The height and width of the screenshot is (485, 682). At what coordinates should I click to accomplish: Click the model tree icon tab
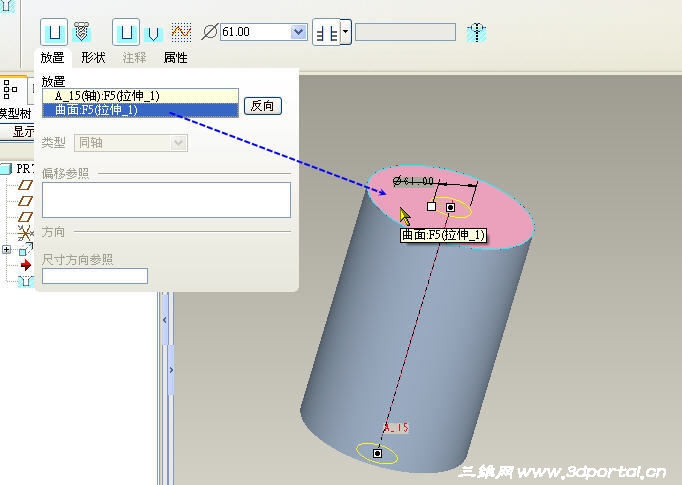coord(11,89)
